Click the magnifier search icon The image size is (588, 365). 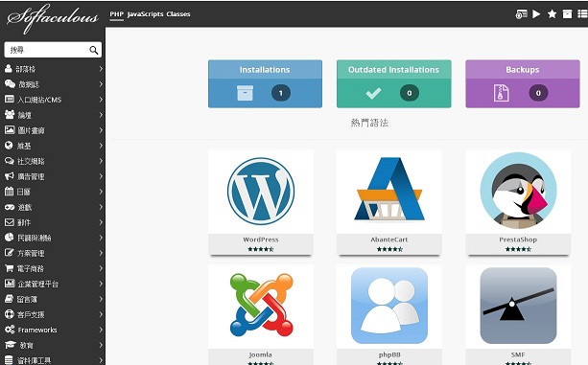tap(93, 50)
